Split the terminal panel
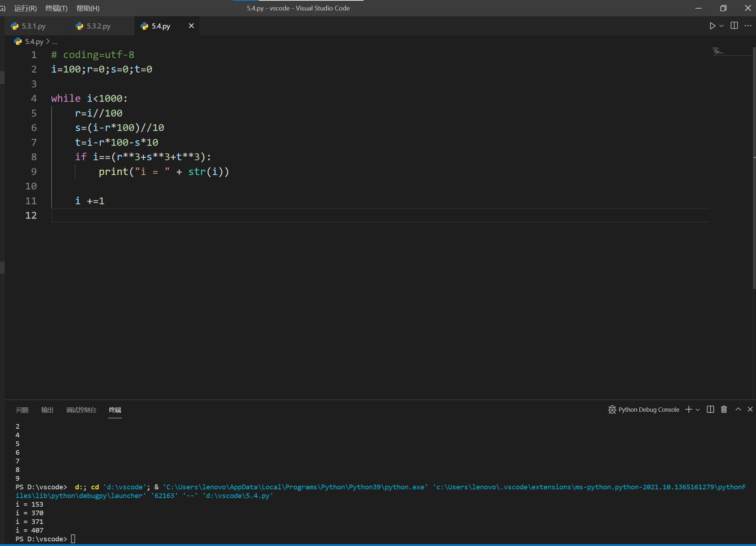This screenshot has height=546, width=756. tap(710, 410)
